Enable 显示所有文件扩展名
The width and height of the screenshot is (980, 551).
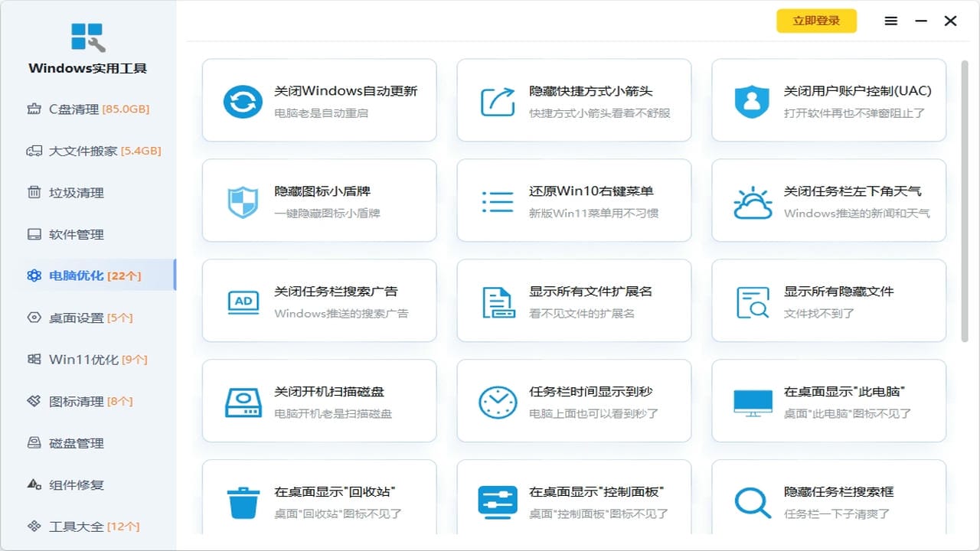pos(574,301)
